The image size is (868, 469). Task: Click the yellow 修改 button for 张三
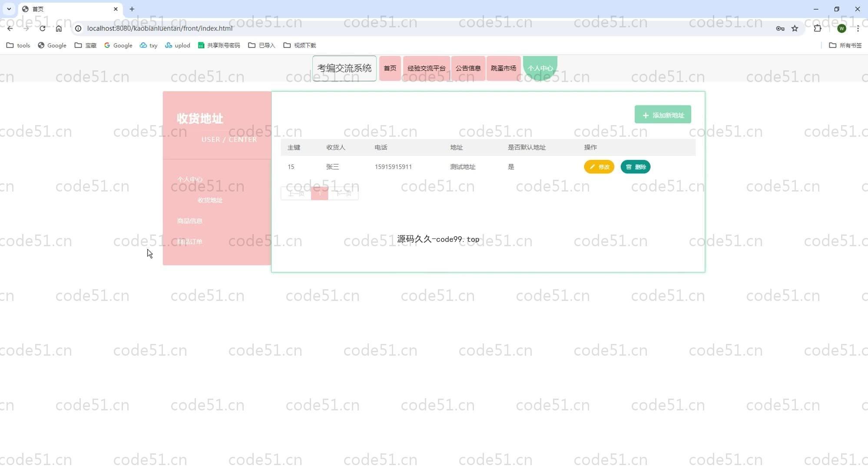coord(599,167)
